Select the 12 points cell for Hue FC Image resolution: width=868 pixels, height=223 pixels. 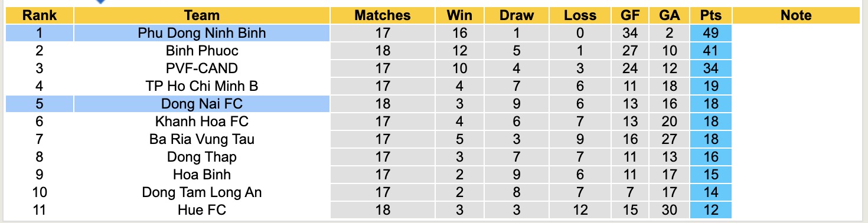(x=710, y=210)
